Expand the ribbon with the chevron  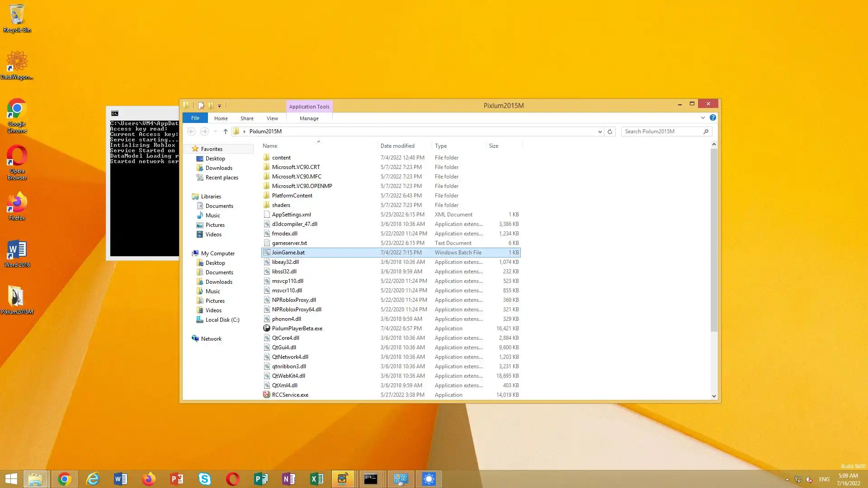(703, 117)
